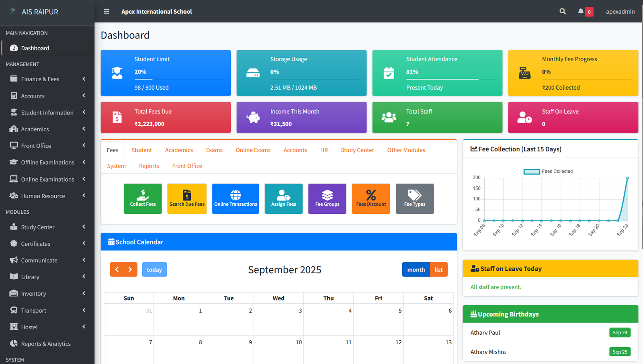Open Online Transactions
The width and height of the screenshot is (643, 364).
click(235, 198)
